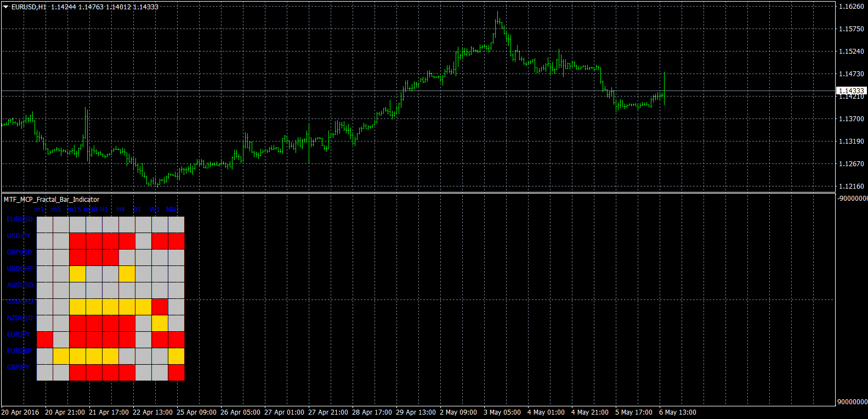This screenshot has height=419, width=868.
Task: Click the 1.15750 price scale label
Action: click(x=852, y=29)
